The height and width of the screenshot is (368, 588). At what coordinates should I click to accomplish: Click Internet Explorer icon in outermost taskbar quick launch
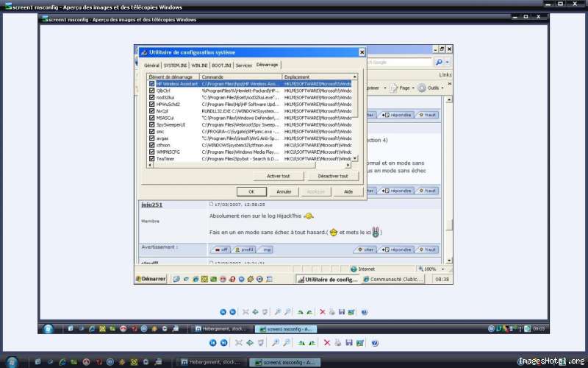point(62,362)
